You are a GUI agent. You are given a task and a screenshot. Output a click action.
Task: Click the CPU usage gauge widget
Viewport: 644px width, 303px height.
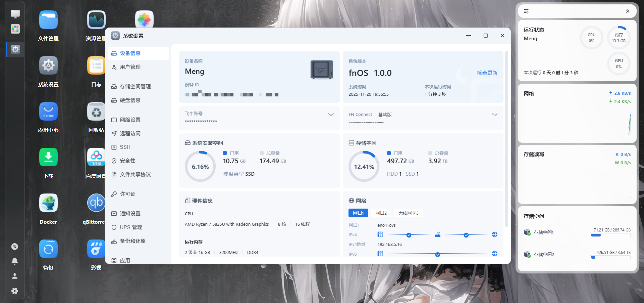592,38
